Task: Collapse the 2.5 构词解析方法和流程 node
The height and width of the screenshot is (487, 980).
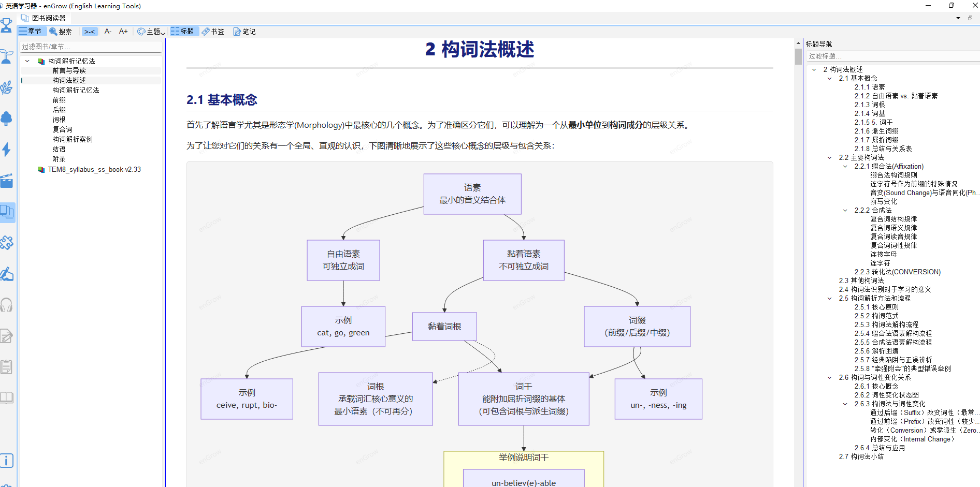Action: point(830,298)
